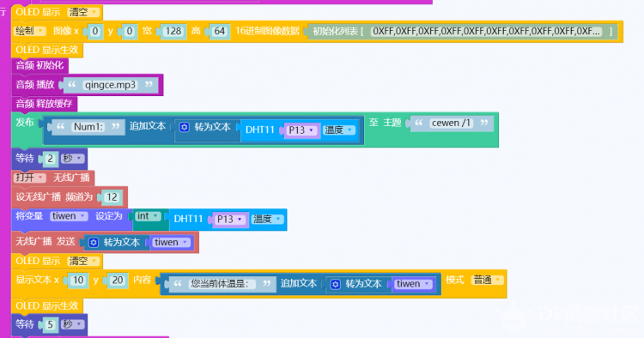
Task: Click wait duration field showing 5
Action: [x=50, y=325]
